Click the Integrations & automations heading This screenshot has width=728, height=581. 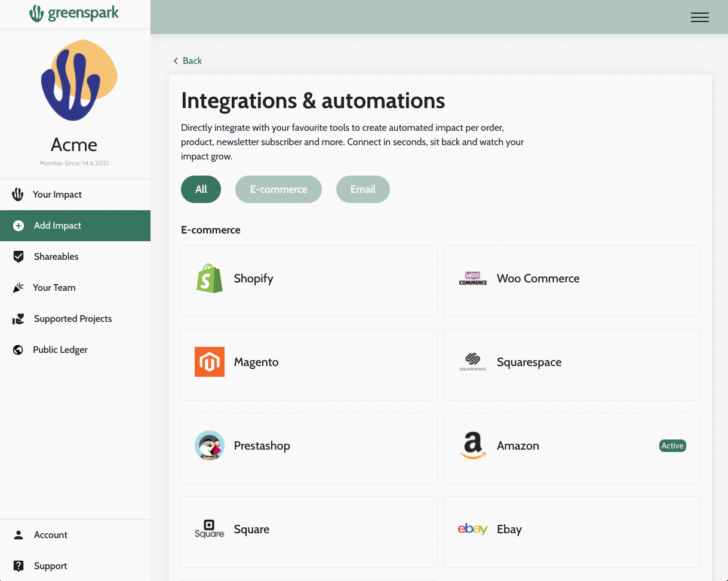pyautogui.click(x=313, y=100)
